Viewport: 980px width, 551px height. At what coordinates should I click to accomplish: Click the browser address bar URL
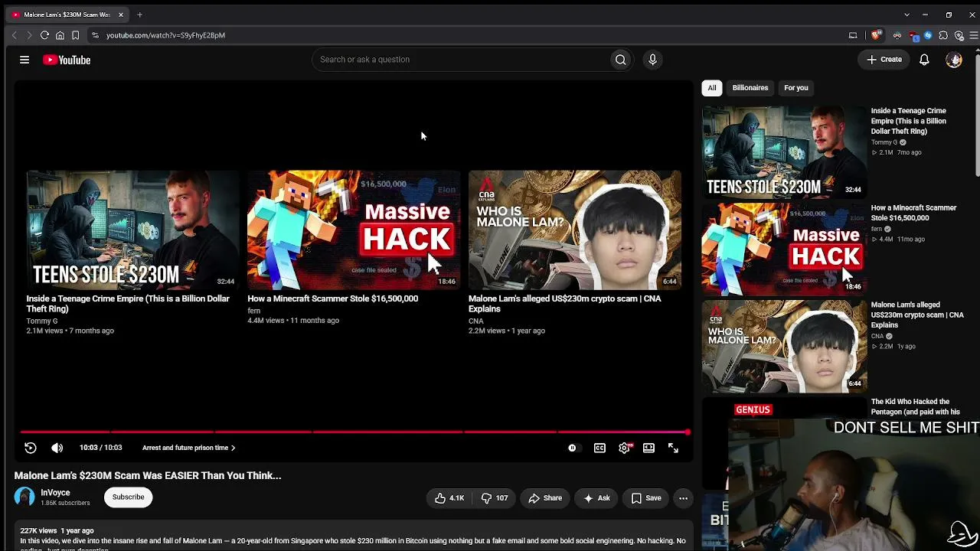tap(165, 35)
